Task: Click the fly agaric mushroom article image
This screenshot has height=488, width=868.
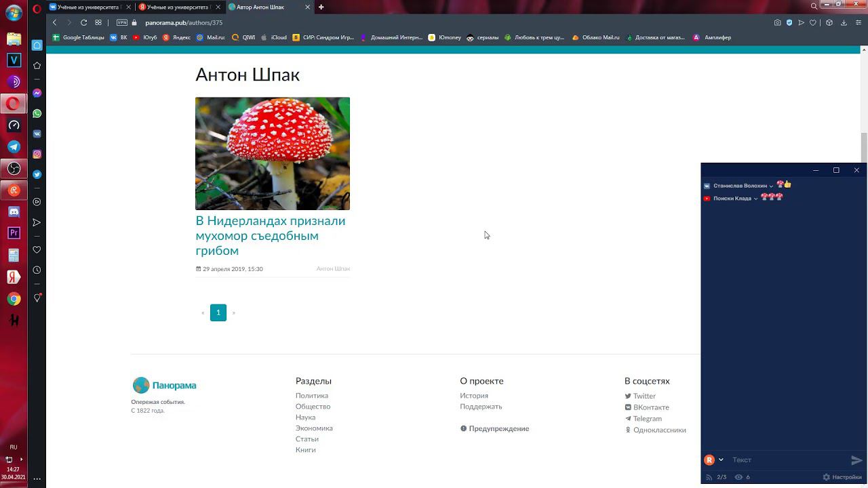Action: [x=273, y=153]
